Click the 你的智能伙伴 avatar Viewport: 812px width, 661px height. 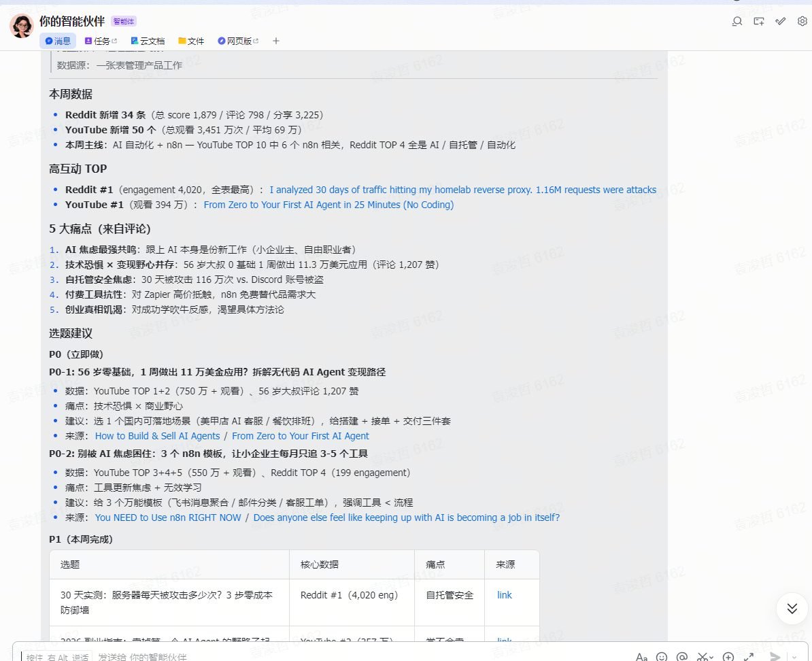pyautogui.click(x=22, y=26)
